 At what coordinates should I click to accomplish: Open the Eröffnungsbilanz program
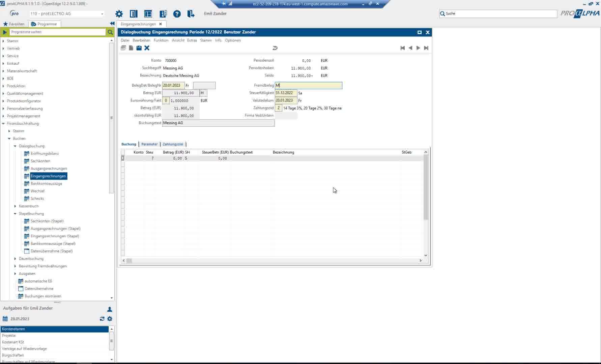click(x=45, y=153)
